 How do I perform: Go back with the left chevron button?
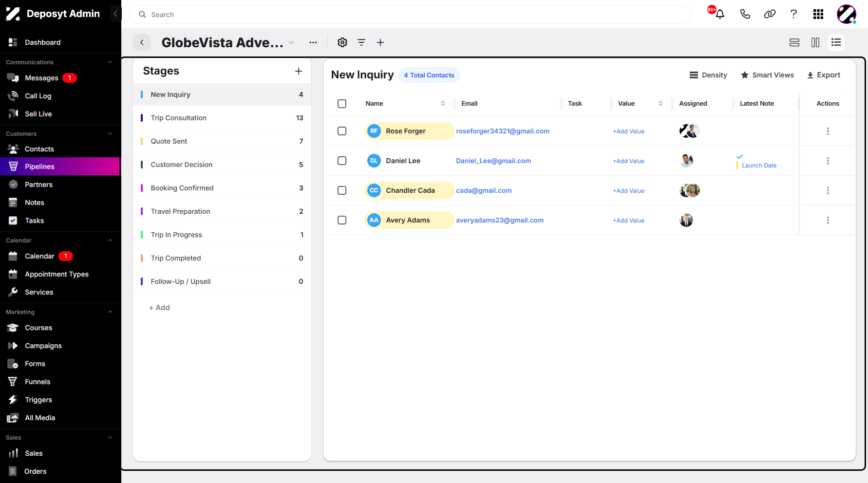pyautogui.click(x=142, y=42)
